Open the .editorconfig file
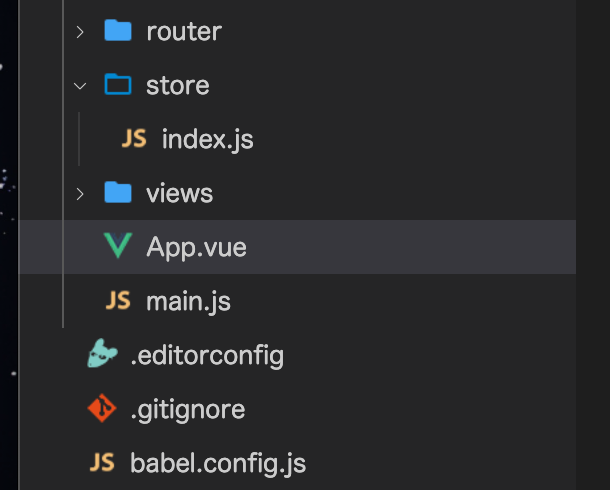The image size is (610, 490). [207, 355]
